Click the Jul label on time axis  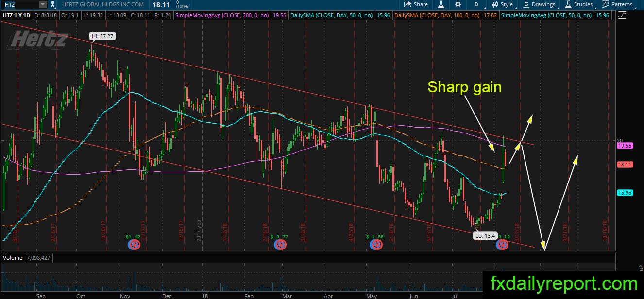click(455, 295)
